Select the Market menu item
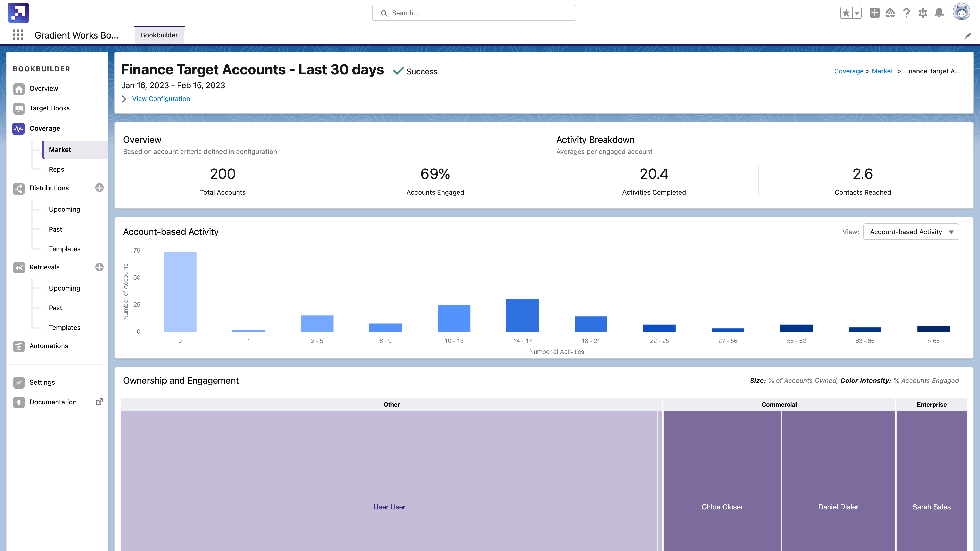This screenshot has width=980, height=551. (60, 149)
